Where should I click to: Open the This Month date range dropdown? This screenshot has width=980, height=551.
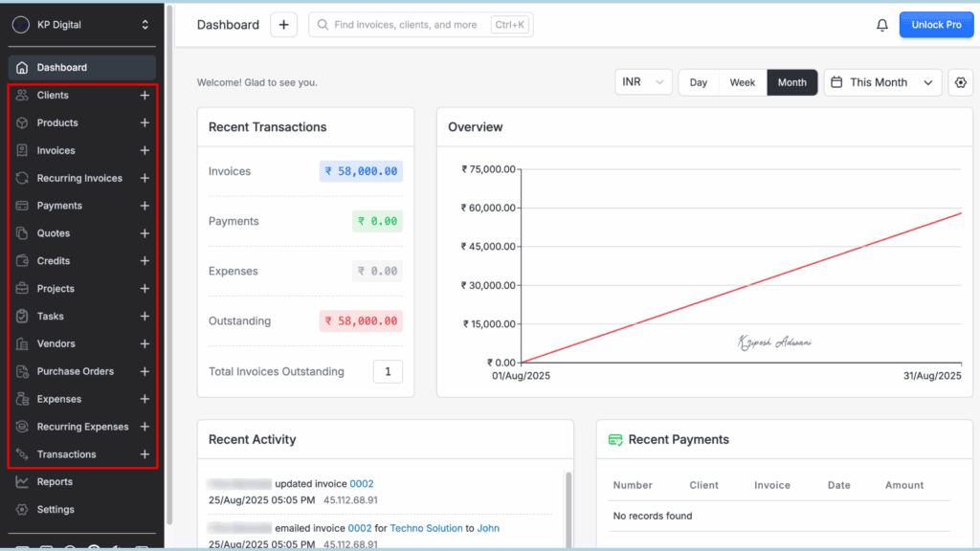pos(881,82)
